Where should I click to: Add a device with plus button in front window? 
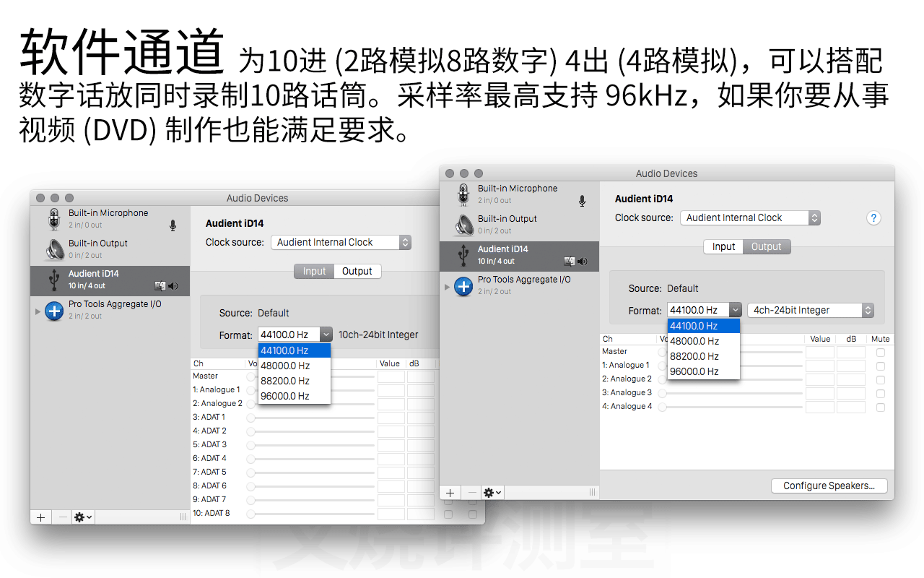click(450, 493)
